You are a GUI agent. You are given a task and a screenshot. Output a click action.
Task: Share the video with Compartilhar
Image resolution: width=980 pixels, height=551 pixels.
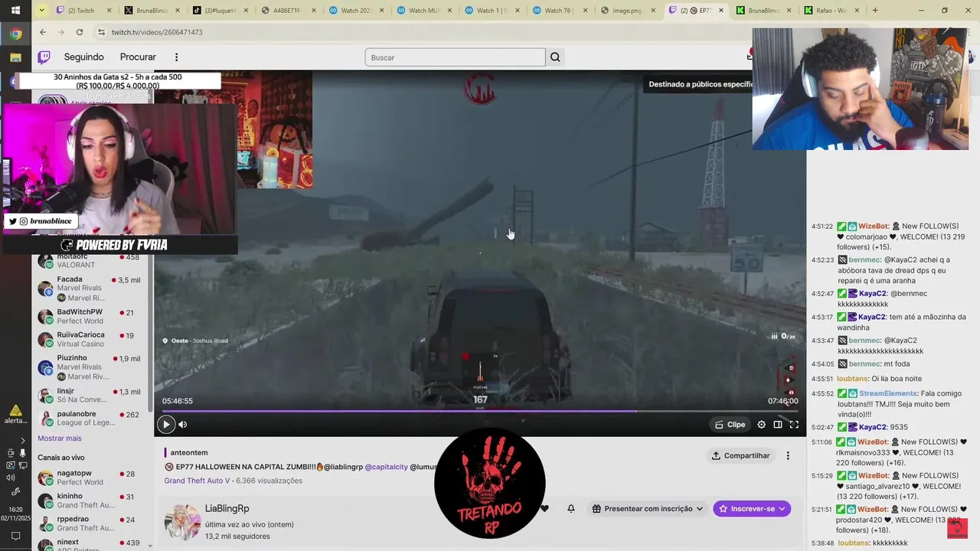[x=740, y=455]
